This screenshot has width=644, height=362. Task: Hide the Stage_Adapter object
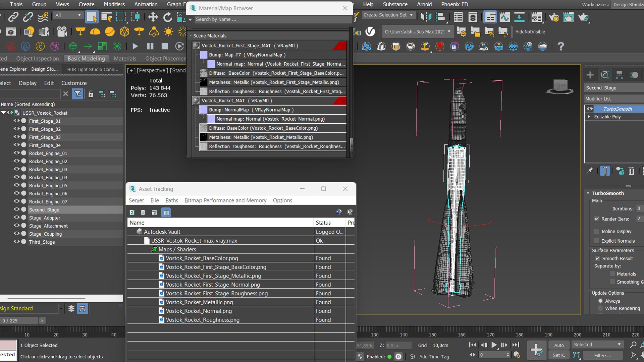click(16, 218)
